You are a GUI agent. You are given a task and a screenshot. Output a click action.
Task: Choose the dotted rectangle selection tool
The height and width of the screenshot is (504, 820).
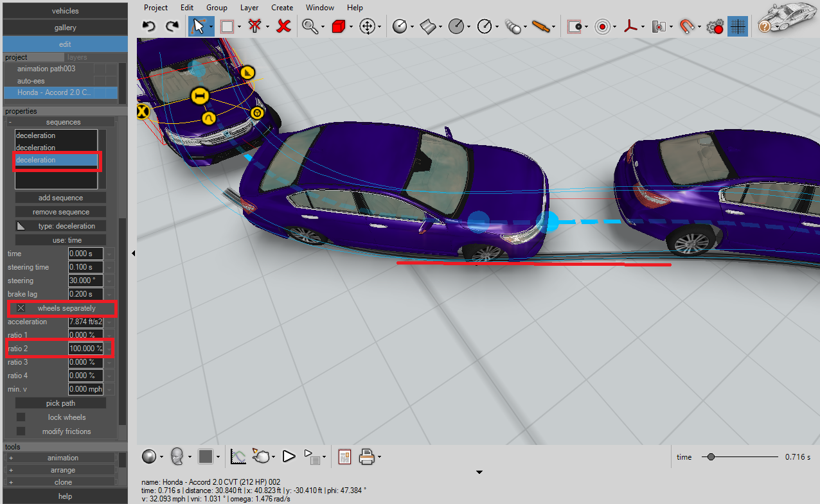coord(226,26)
